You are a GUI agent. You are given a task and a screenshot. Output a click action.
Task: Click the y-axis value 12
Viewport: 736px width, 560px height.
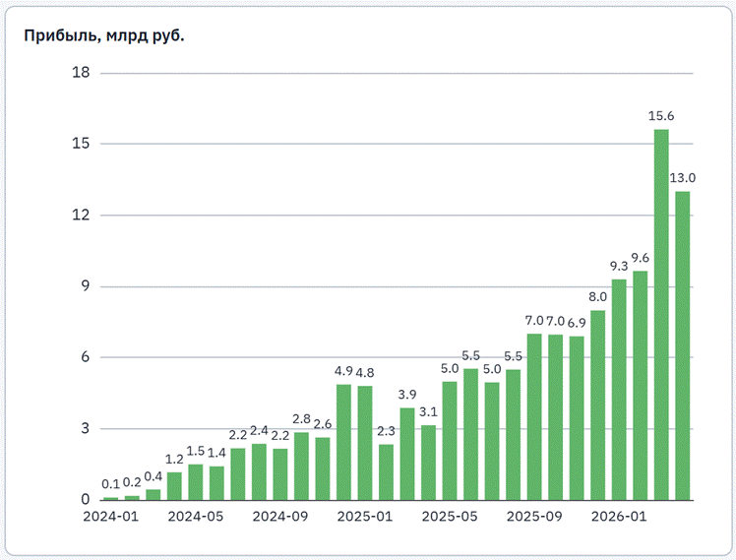click(x=81, y=215)
